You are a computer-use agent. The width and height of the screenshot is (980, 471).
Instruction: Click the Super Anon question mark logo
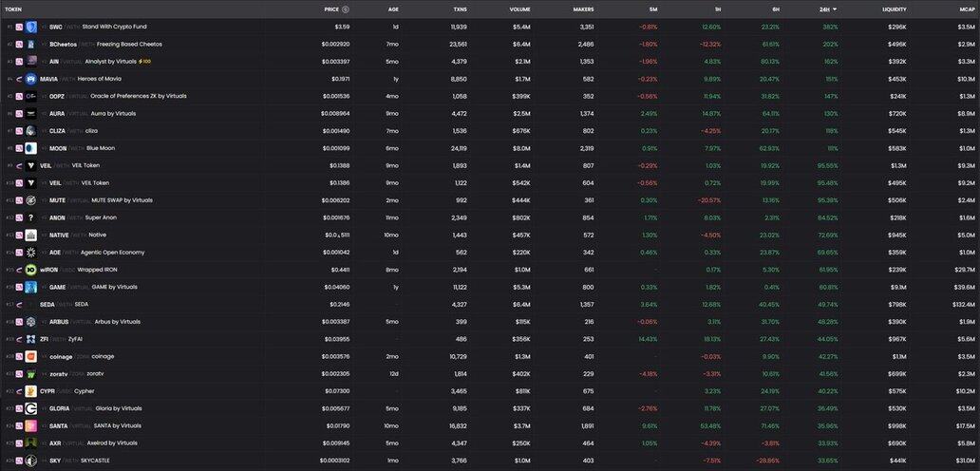coord(31,217)
